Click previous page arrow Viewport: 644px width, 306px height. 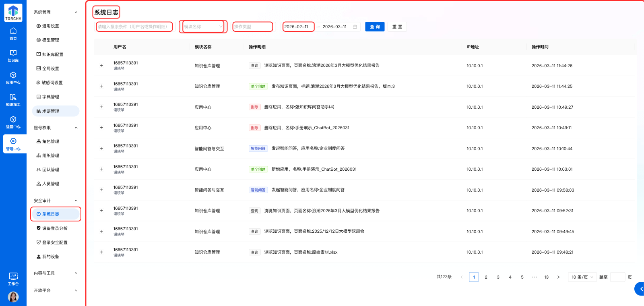(462, 277)
